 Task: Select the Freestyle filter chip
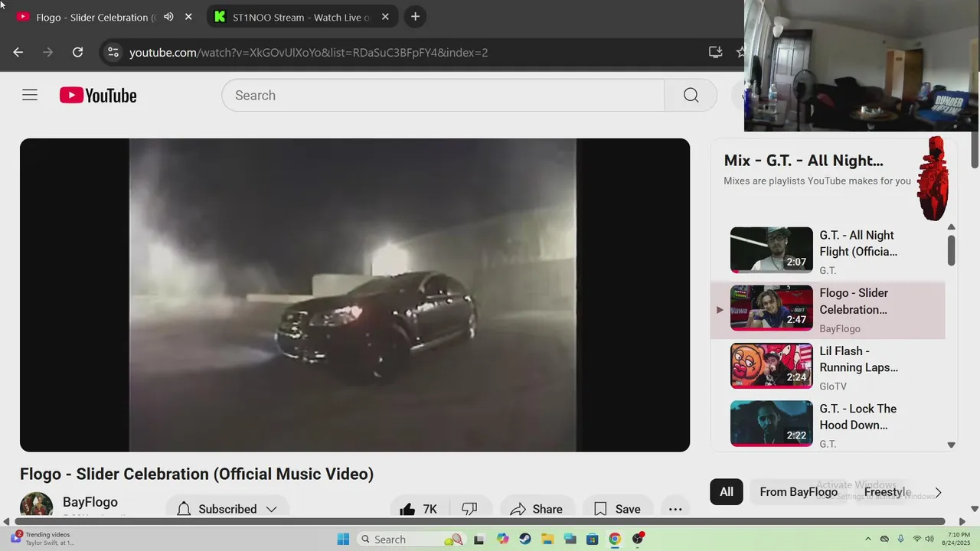click(x=888, y=492)
